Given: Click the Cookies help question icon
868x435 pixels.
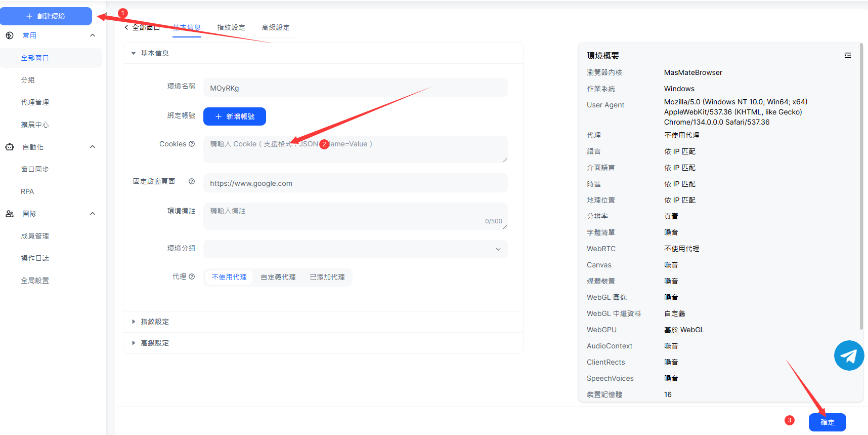Looking at the screenshot, I should (x=192, y=144).
